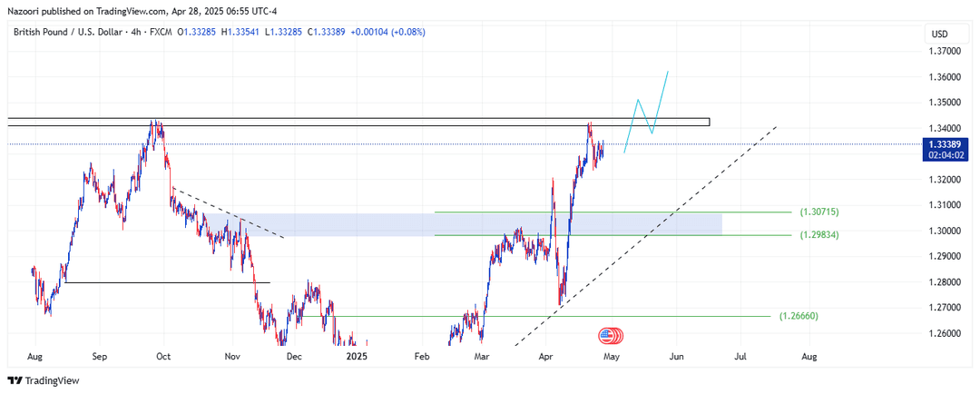This screenshot has height=394, width=980.
Task: Click the Dec label on time axis
Action: click(294, 357)
